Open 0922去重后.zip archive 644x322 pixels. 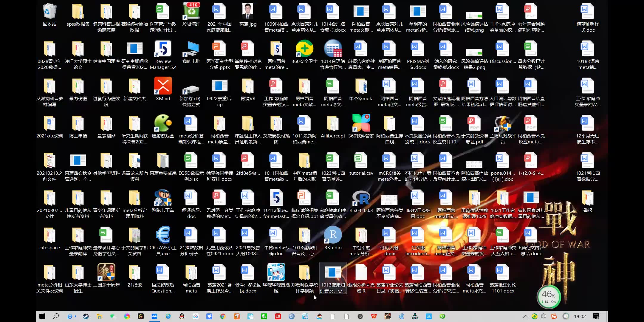(219, 92)
